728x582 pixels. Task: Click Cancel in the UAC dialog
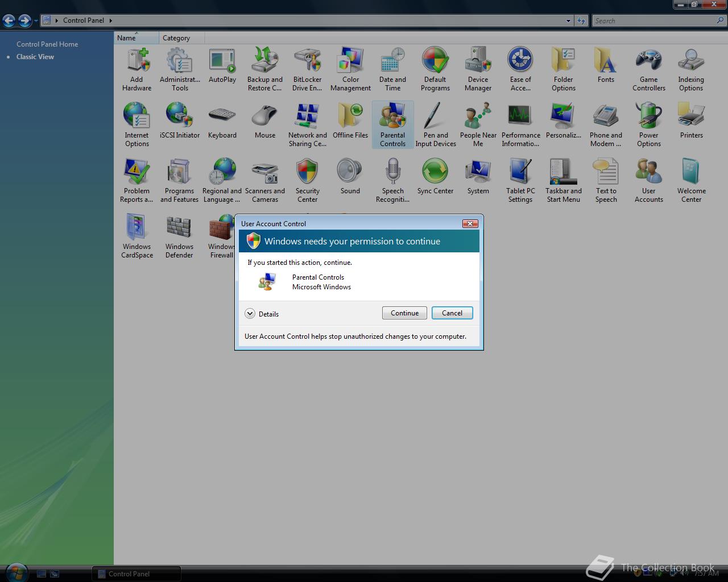(x=452, y=313)
